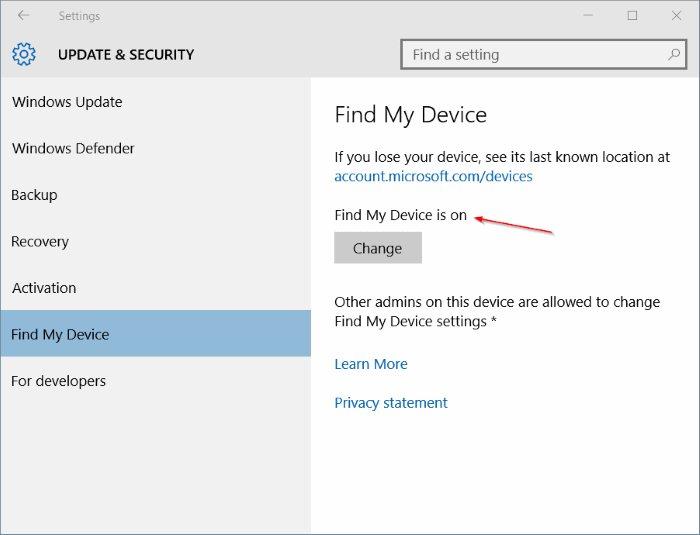Click the Find My Device page title
Screen dimensions: 700x535
(410, 115)
